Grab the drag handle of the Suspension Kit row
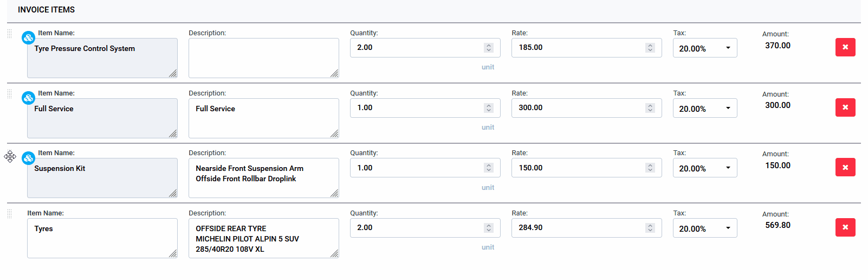Image resolution: width=868 pixels, height=280 pixels. click(10, 157)
